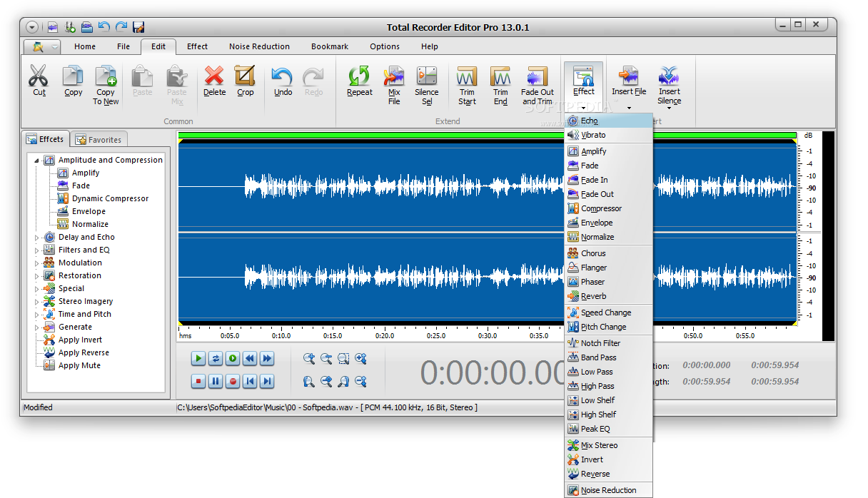The height and width of the screenshot is (498, 868).
Task: Click the fast forward double-arrow button
Action: [x=267, y=358]
